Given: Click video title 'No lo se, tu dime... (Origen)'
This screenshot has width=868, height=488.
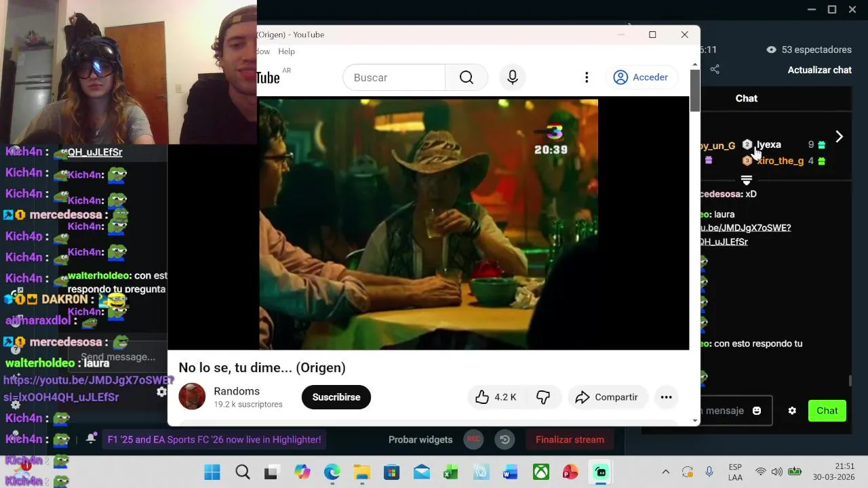Looking at the screenshot, I should tap(262, 367).
